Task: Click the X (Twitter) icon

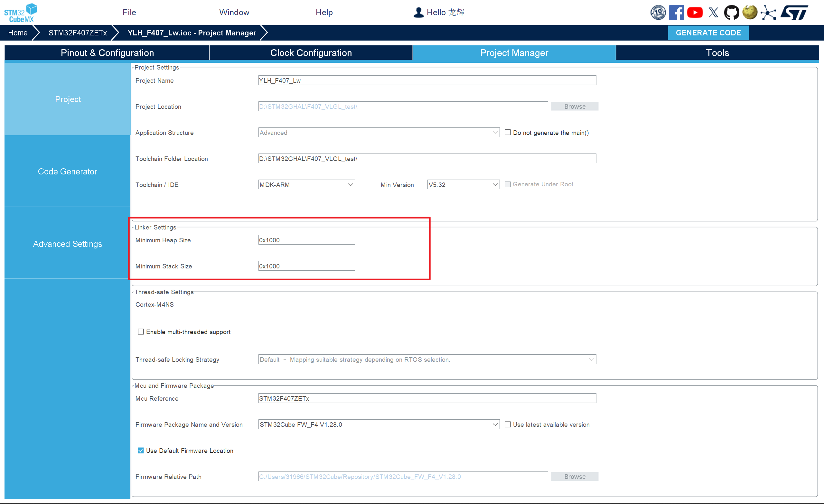Action: click(713, 13)
